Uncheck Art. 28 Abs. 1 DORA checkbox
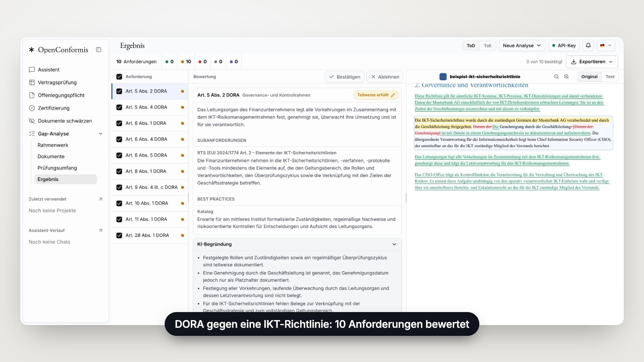 pos(119,235)
